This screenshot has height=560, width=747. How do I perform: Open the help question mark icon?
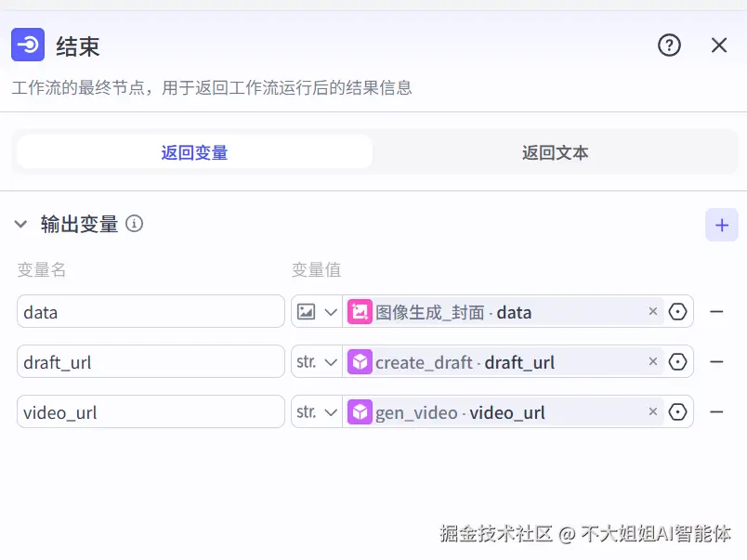(x=669, y=45)
